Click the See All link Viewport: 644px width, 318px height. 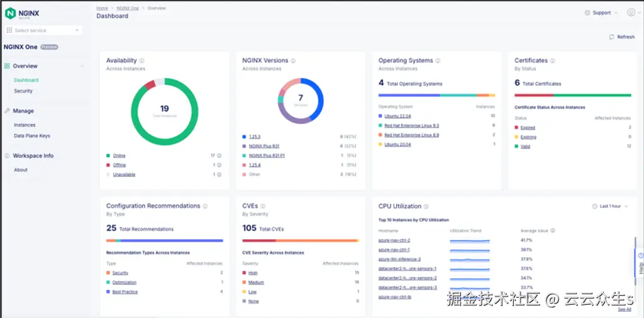click(625, 309)
